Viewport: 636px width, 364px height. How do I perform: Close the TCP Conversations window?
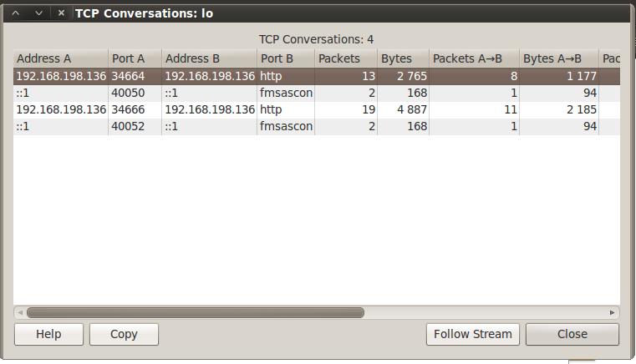[61, 13]
